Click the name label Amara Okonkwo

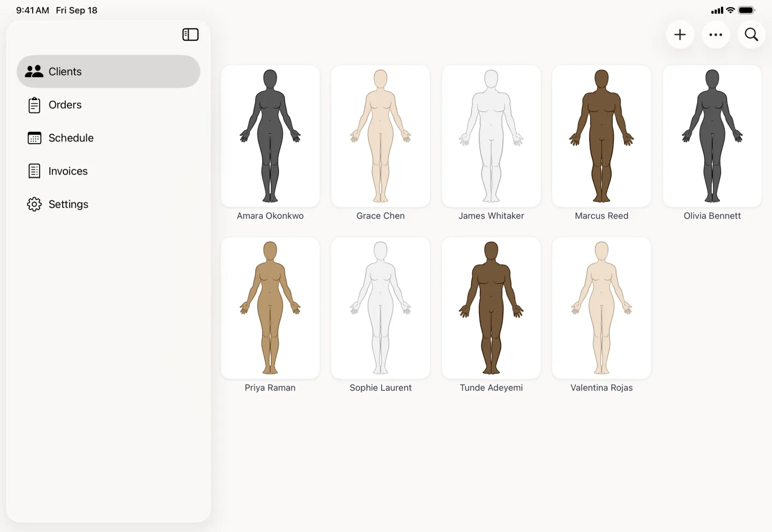pyautogui.click(x=270, y=216)
